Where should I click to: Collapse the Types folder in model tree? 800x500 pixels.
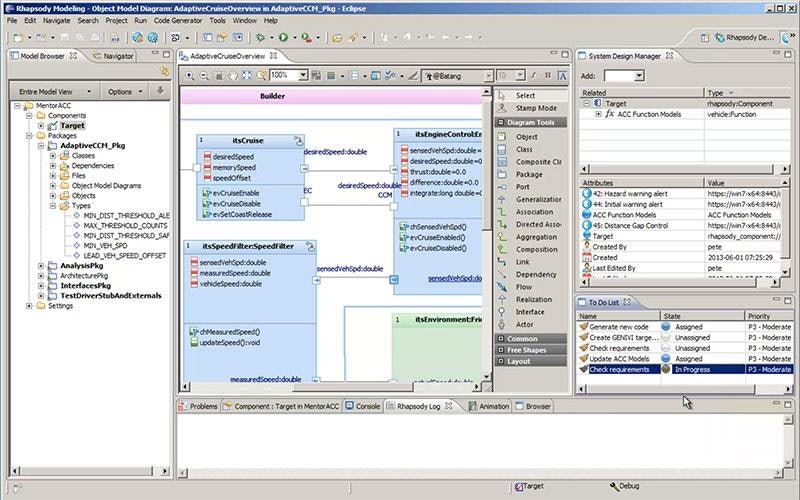(x=53, y=206)
